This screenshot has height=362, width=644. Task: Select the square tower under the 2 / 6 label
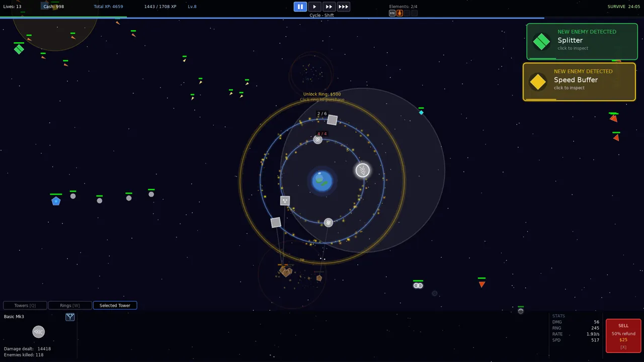click(332, 120)
